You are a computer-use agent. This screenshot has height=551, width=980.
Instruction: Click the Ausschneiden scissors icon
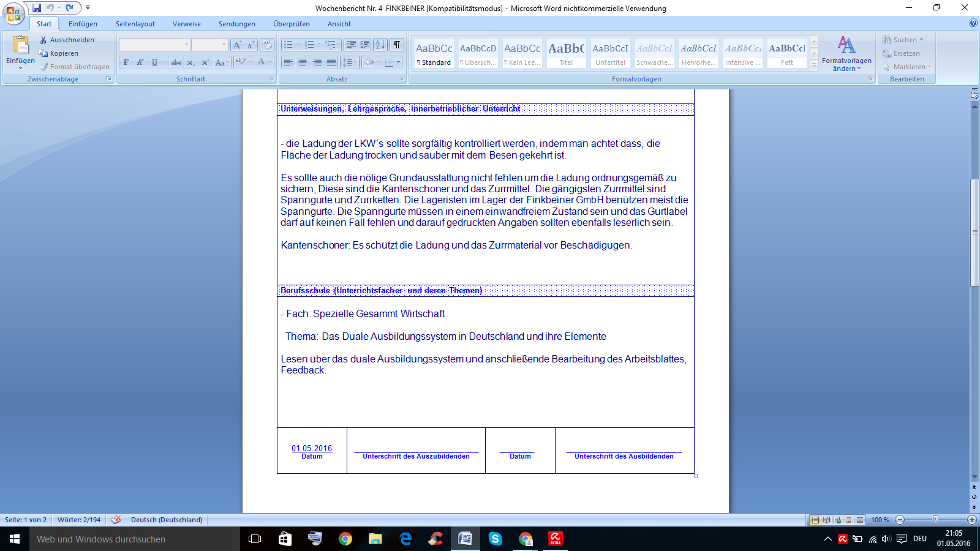pyautogui.click(x=43, y=40)
